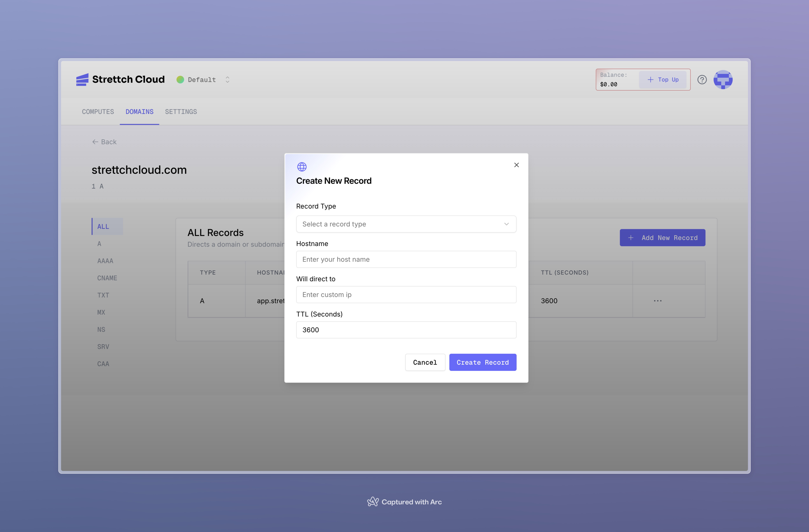809x532 pixels.
Task: Close the Create New Record dialog
Action: coord(516,165)
